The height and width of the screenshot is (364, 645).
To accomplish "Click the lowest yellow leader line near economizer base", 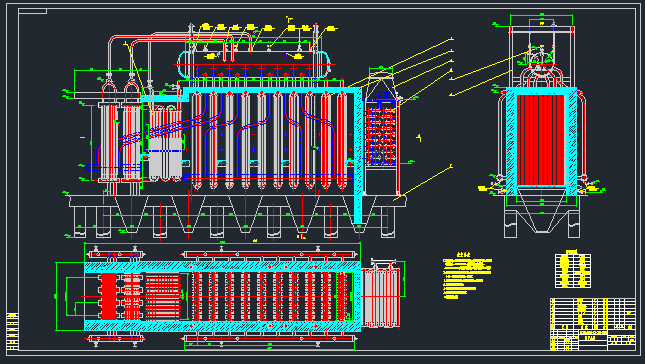I will [422, 183].
